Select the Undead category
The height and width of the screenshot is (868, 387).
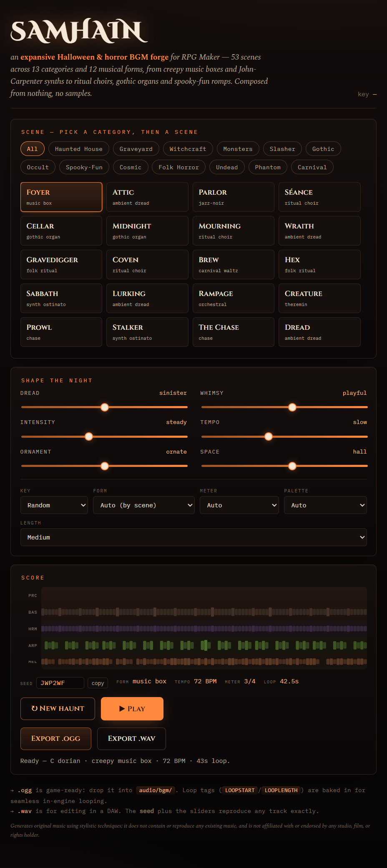click(227, 167)
